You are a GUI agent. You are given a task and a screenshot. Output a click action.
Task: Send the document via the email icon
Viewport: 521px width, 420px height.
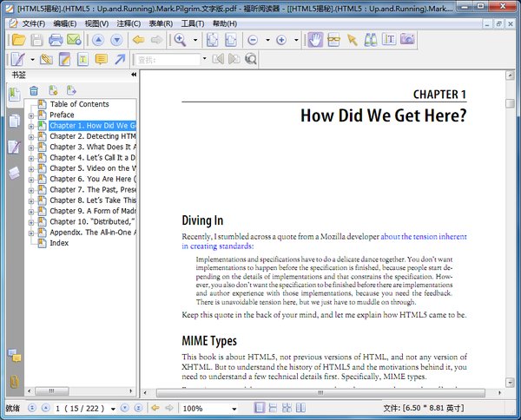[74, 40]
